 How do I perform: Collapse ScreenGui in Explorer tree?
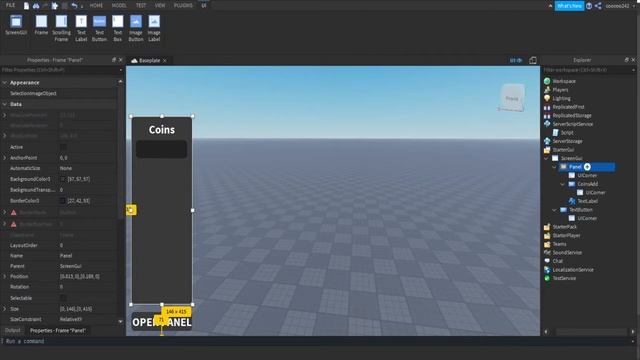pos(546,158)
